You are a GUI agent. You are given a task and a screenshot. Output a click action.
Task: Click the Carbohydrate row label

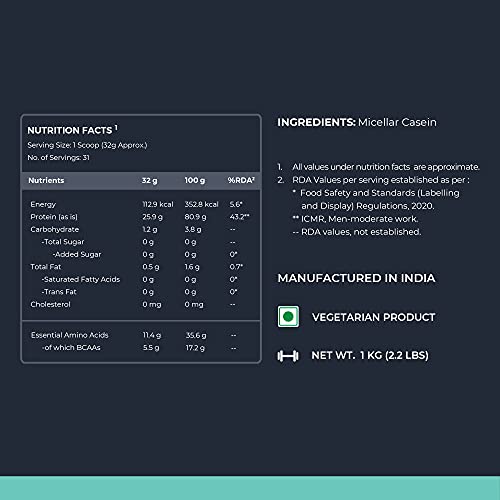55,229
